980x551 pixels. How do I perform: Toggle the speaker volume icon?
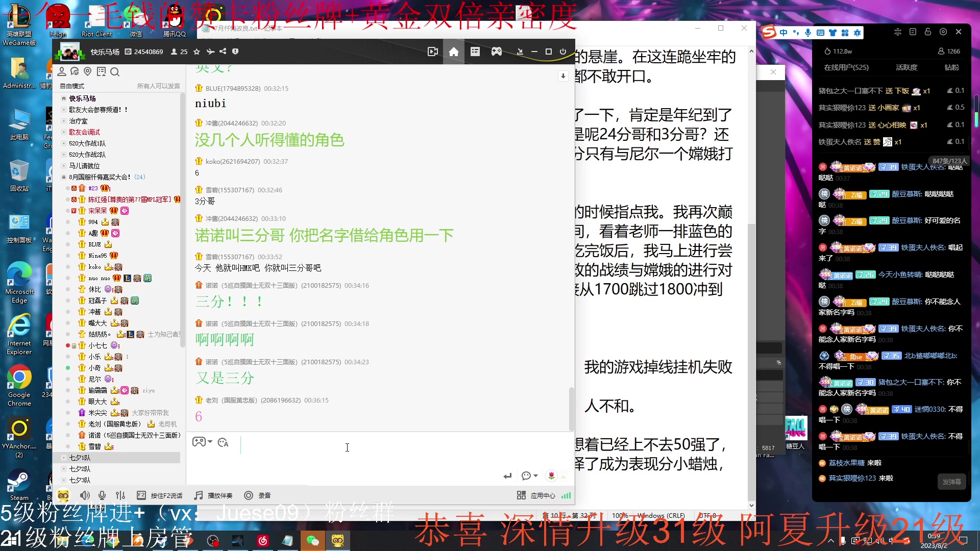(85, 495)
